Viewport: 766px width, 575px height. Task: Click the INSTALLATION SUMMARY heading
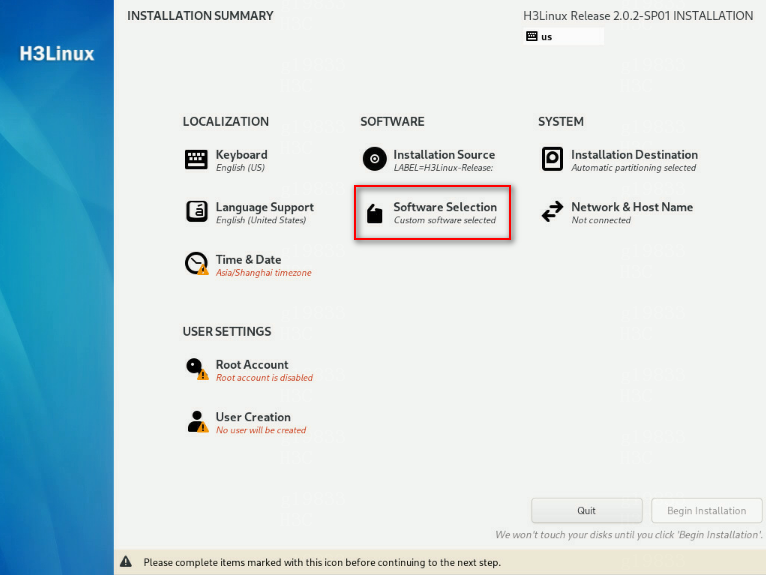[x=200, y=16]
